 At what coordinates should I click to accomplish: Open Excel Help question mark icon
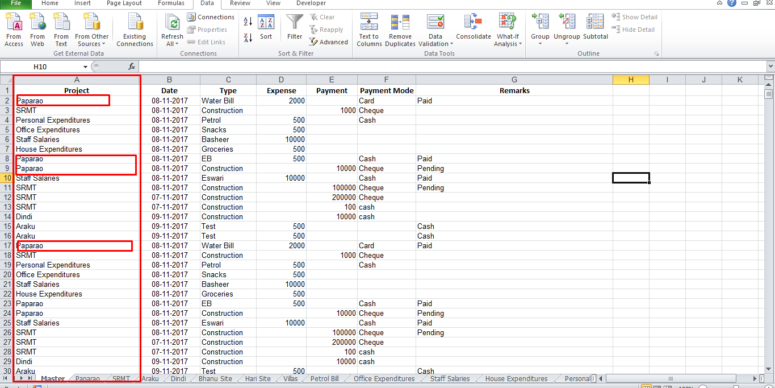click(x=731, y=3)
